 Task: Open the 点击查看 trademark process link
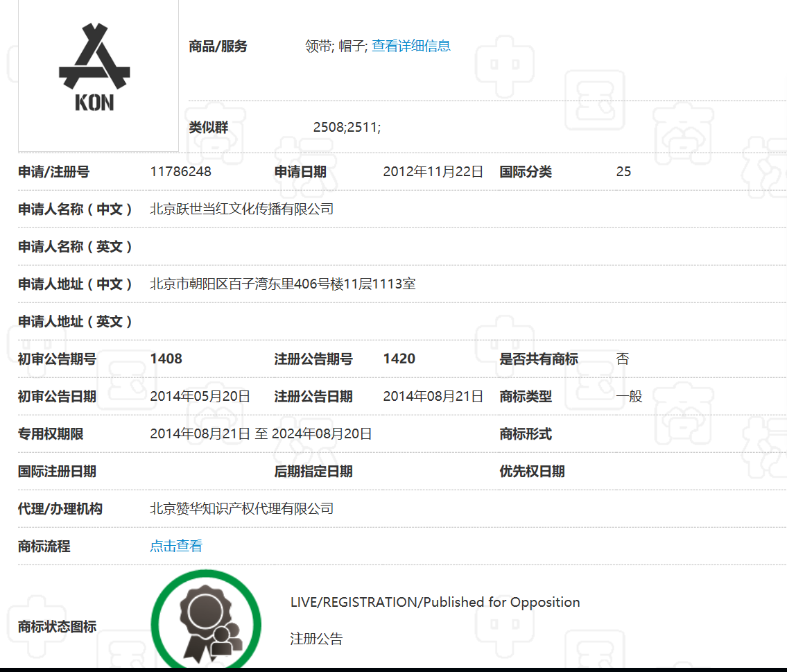pyautogui.click(x=176, y=546)
